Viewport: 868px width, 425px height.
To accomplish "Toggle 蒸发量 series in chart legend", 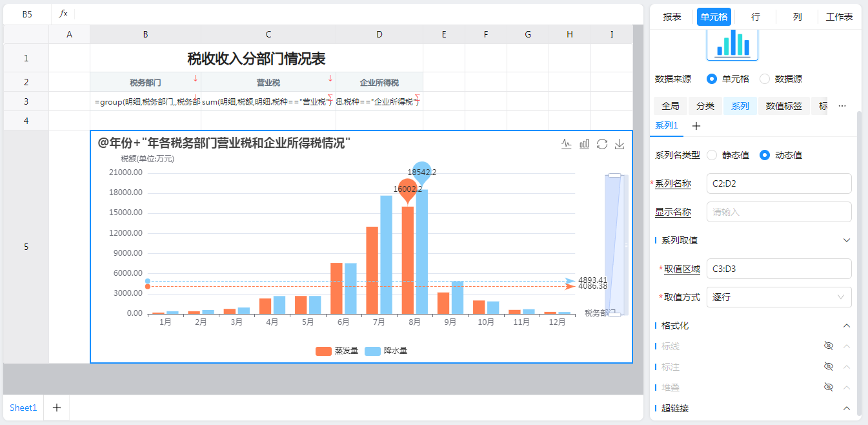I will click(337, 351).
